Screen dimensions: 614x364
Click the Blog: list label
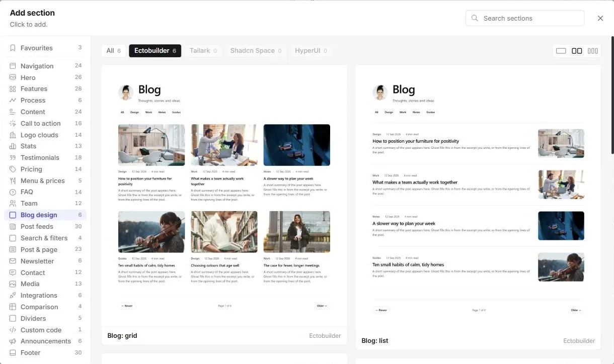(375, 340)
